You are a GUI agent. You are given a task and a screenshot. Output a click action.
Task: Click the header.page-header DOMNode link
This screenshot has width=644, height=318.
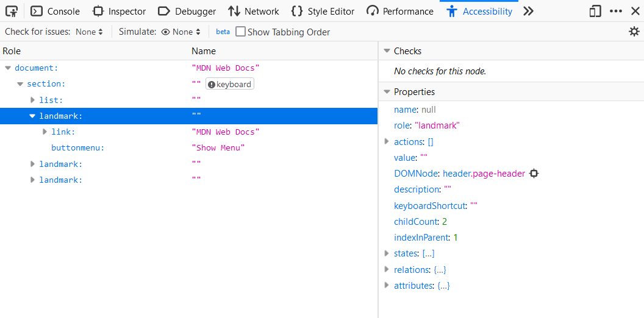pyautogui.click(x=484, y=174)
